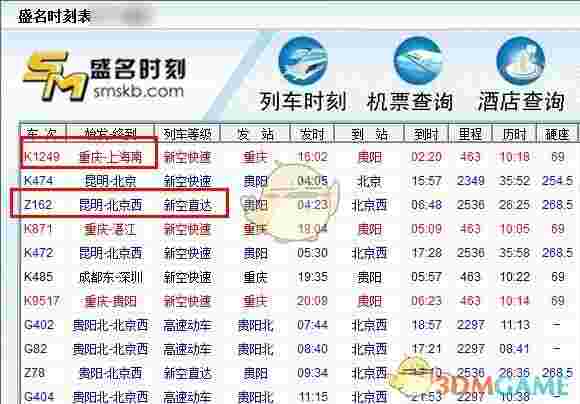Click departure time 07:44 in the G402 row
This screenshot has width=580, height=404.
pos(313,325)
